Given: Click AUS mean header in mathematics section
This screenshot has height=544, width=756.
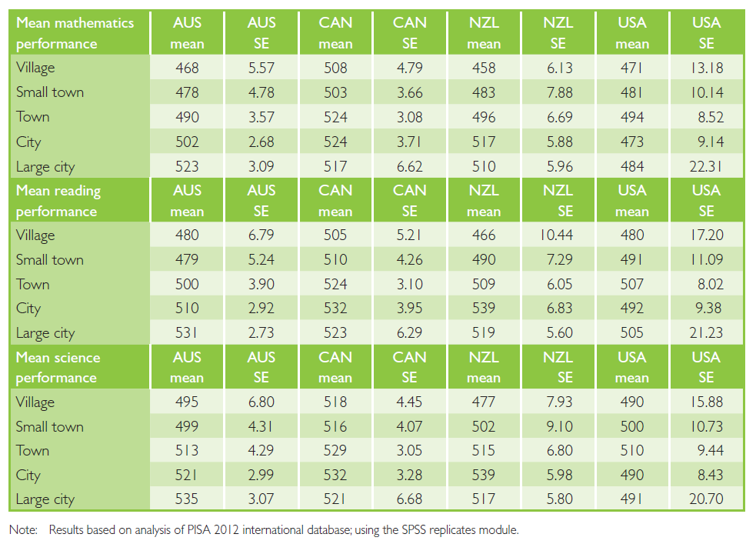Looking at the screenshot, I should point(187,33).
